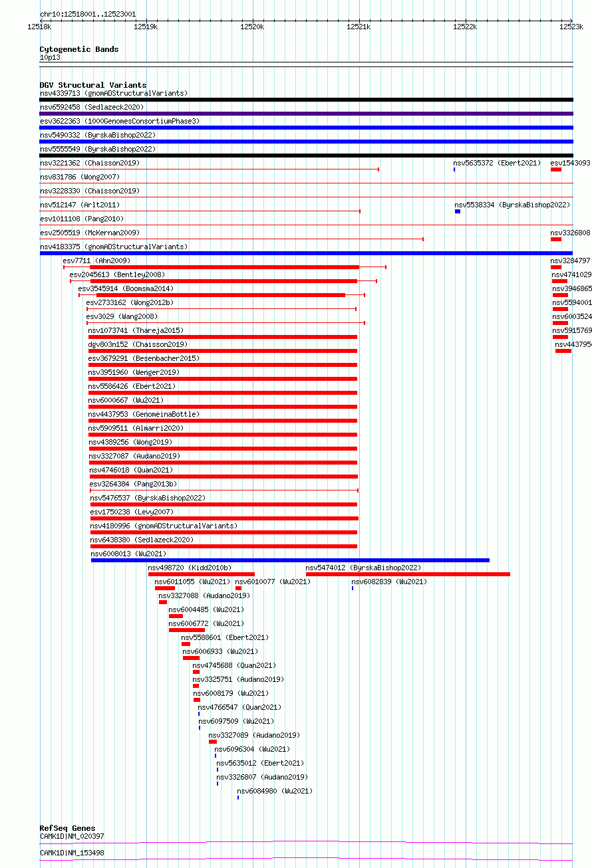592x868 pixels.
Task: Click the blue nsv6008013 (Wu2021) bar
Action: 290,560
